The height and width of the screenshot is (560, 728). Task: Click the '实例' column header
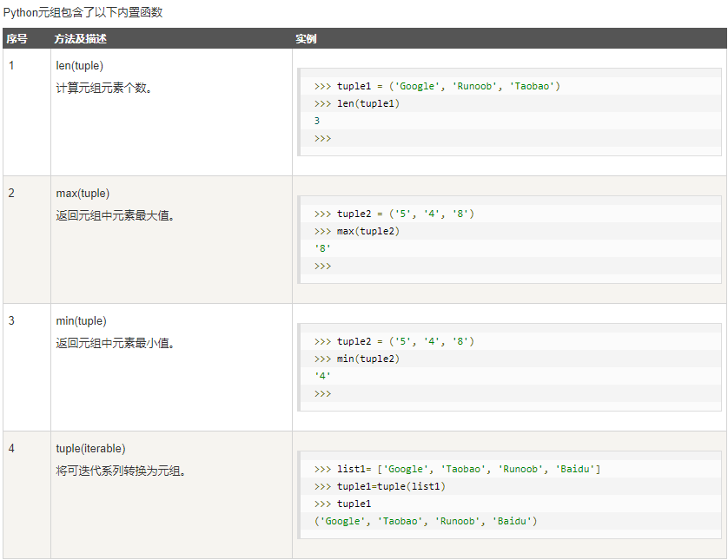point(306,39)
